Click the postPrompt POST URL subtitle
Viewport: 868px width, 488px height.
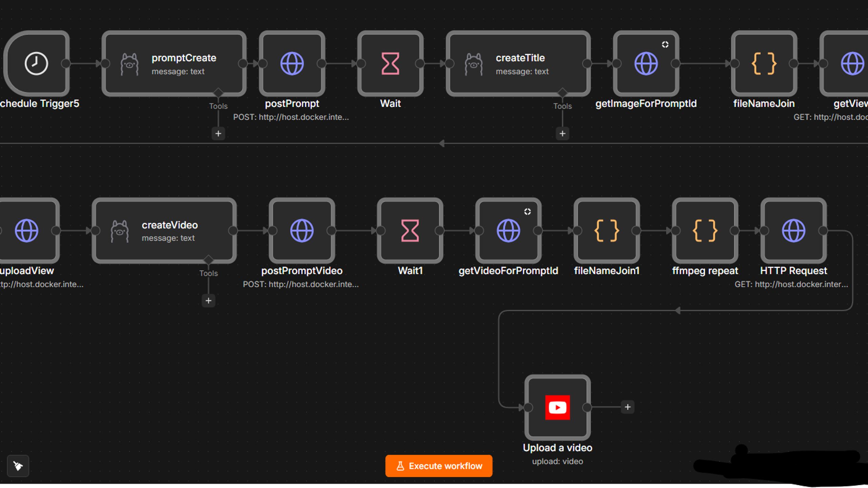coord(291,117)
